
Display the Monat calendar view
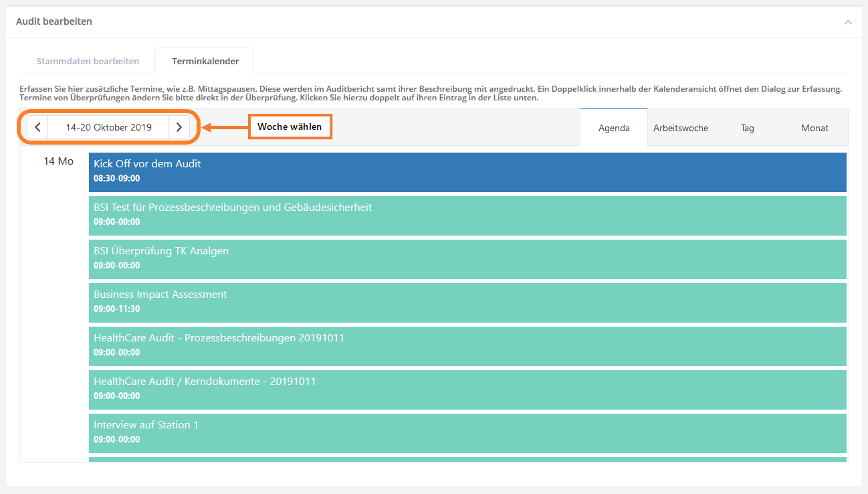tap(814, 128)
